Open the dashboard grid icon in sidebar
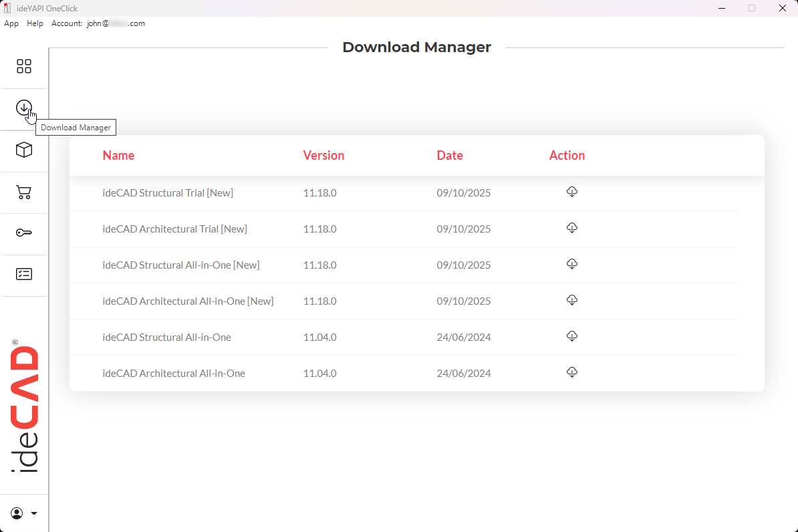The height and width of the screenshot is (532, 798). point(24,66)
